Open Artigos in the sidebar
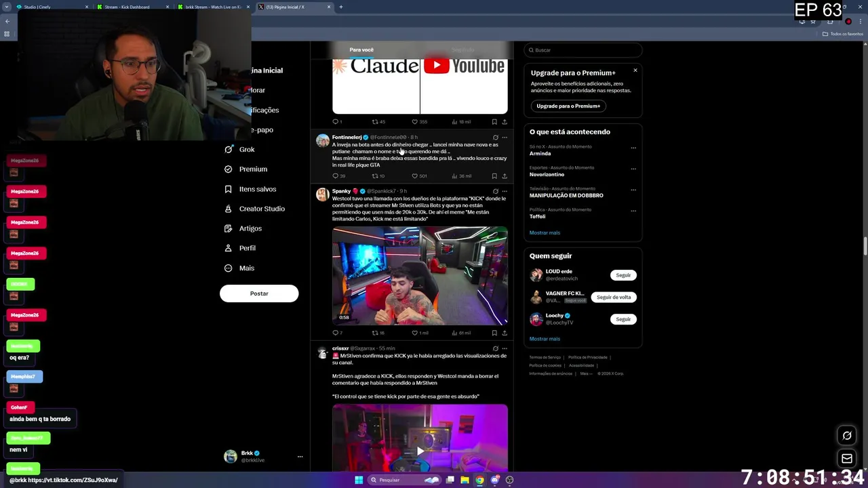The width and height of the screenshot is (868, 488). 243,228
